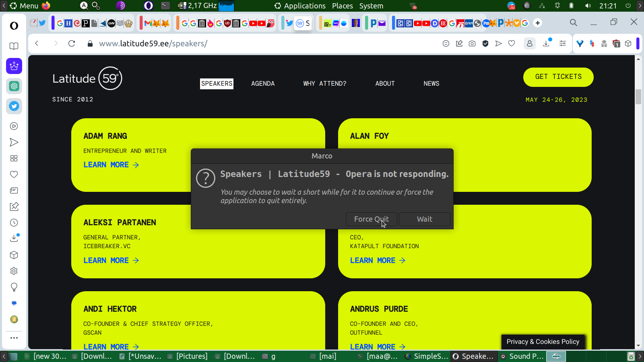Open the search tabs magnifier
Screen dimensions: 644x362
pos(574,23)
